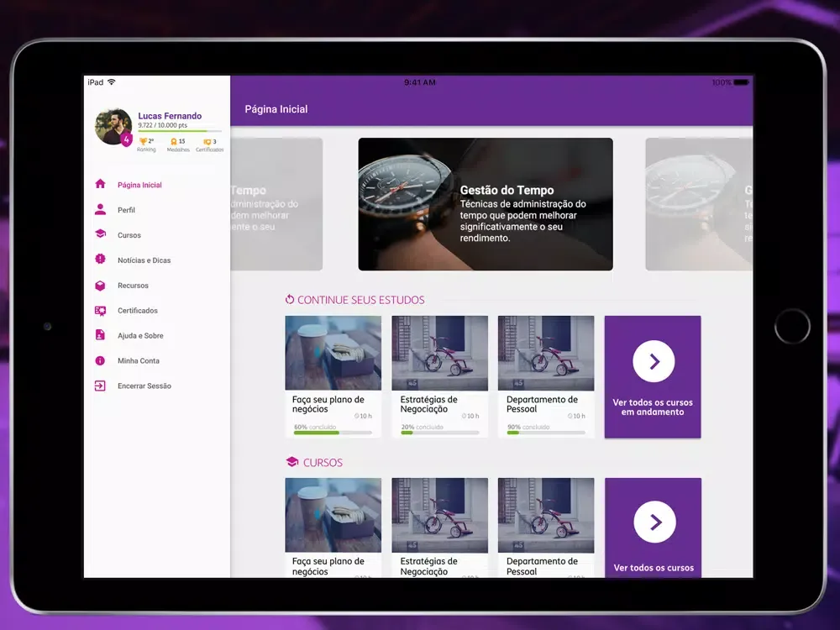Click the graduation cap icon beside Cursos
The image size is (840, 630).
100,234
